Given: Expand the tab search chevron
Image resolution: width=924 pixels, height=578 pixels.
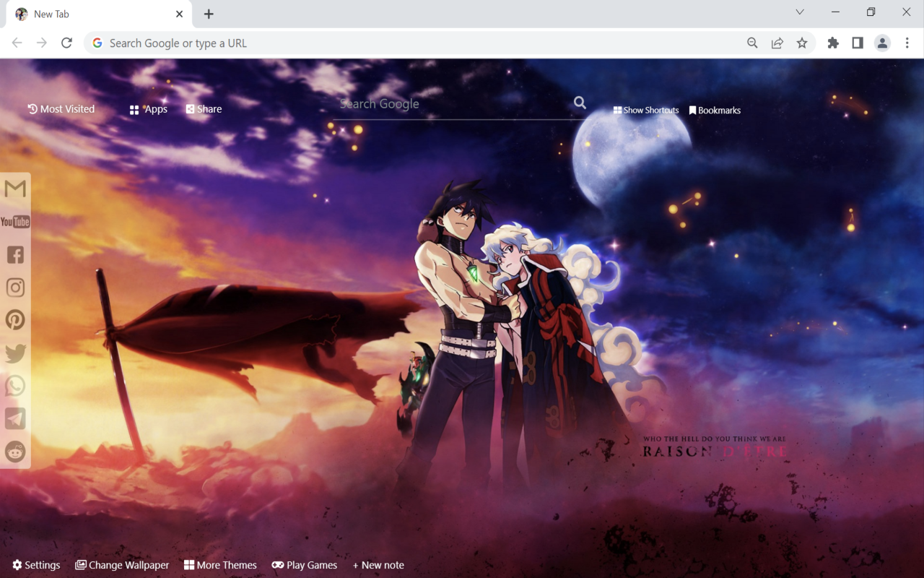Looking at the screenshot, I should [800, 12].
